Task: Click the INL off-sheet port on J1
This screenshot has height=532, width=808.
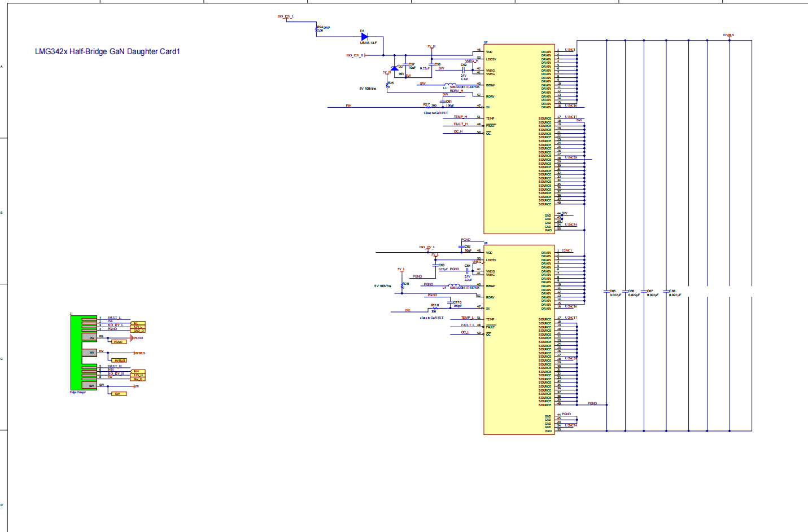Action: (x=138, y=323)
